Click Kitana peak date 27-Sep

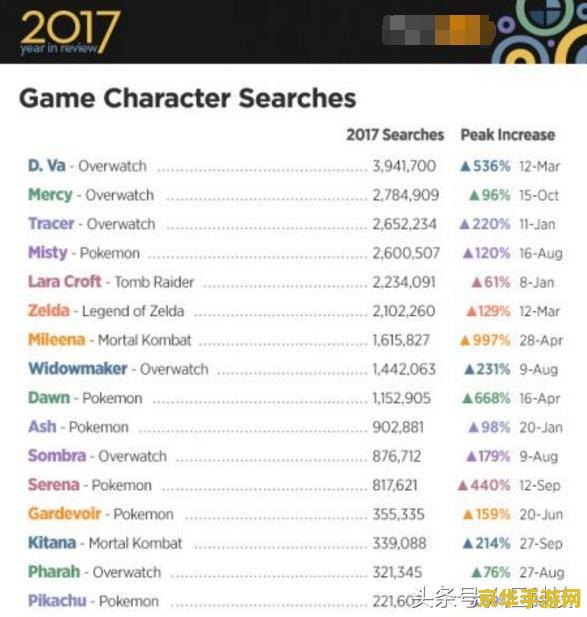click(541, 544)
